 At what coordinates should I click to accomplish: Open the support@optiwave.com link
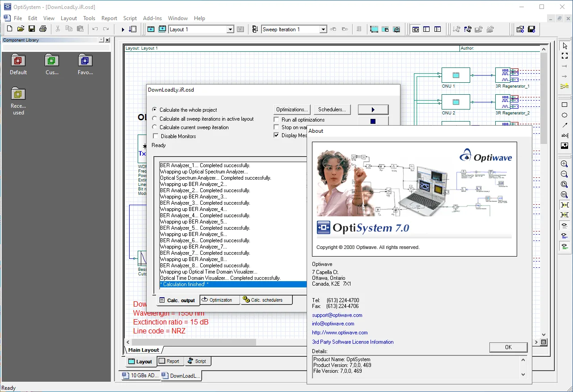[x=337, y=315]
